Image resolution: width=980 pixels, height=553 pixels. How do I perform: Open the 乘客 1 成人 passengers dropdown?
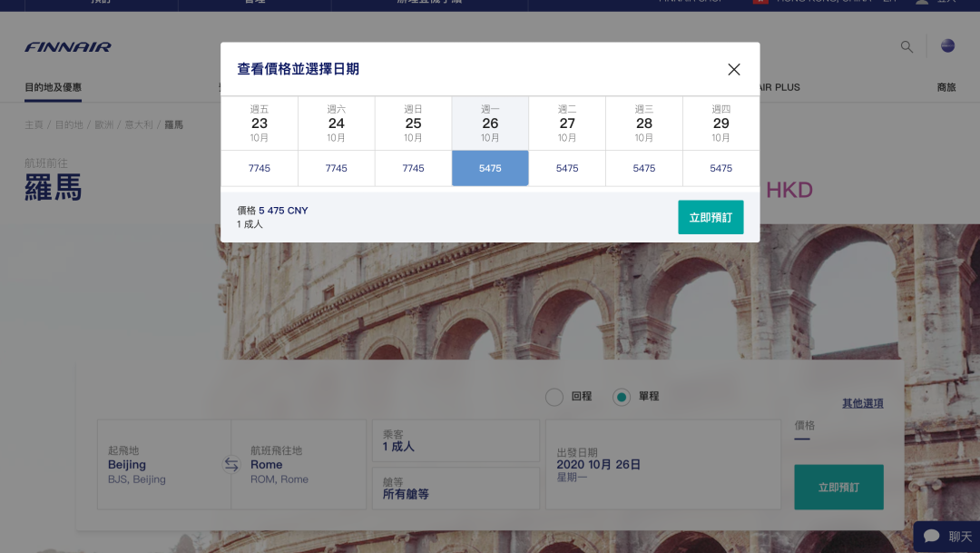point(456,440)
